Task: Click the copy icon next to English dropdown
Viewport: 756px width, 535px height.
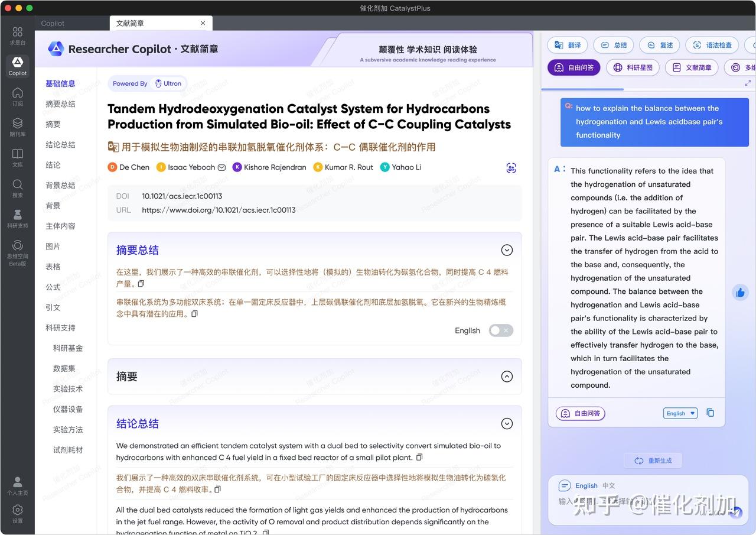Action: 710,413
